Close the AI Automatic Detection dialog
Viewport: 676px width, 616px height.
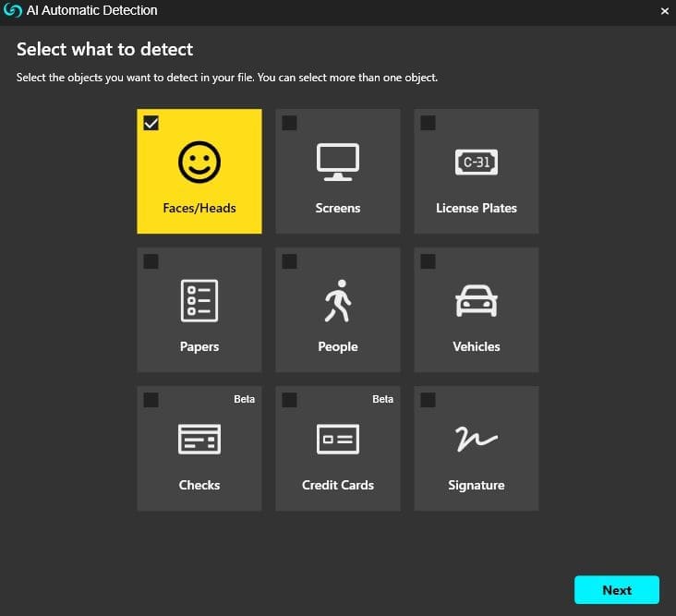pos(664,11)
